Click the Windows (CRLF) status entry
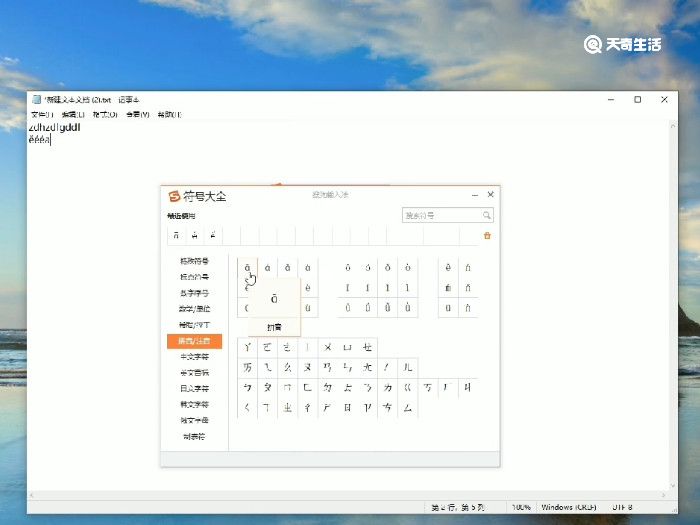The image size is (700, 525). coord(569,507)
